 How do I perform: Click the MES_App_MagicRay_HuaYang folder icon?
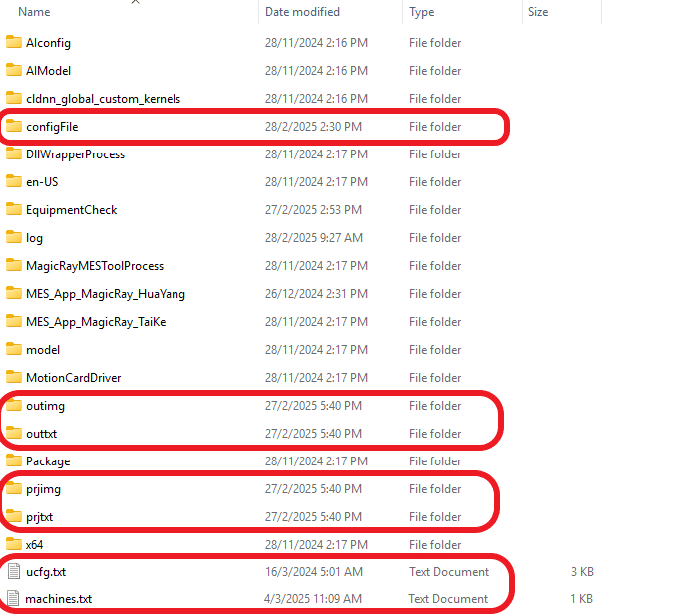[14, 293]
